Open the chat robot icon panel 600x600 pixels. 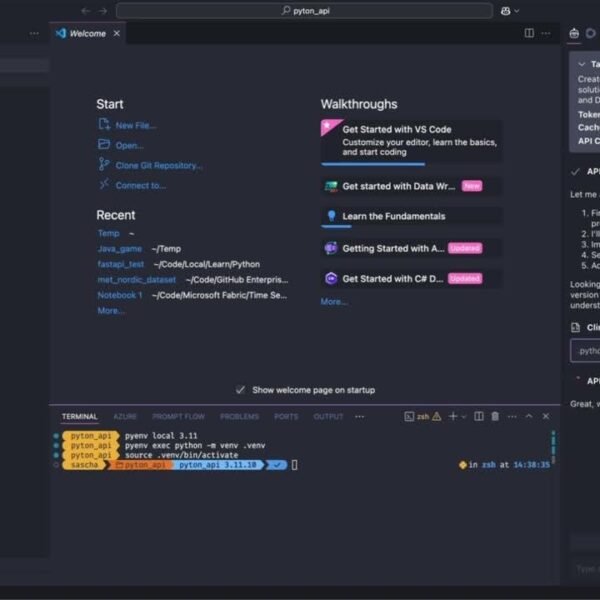[x=574, y=34]
